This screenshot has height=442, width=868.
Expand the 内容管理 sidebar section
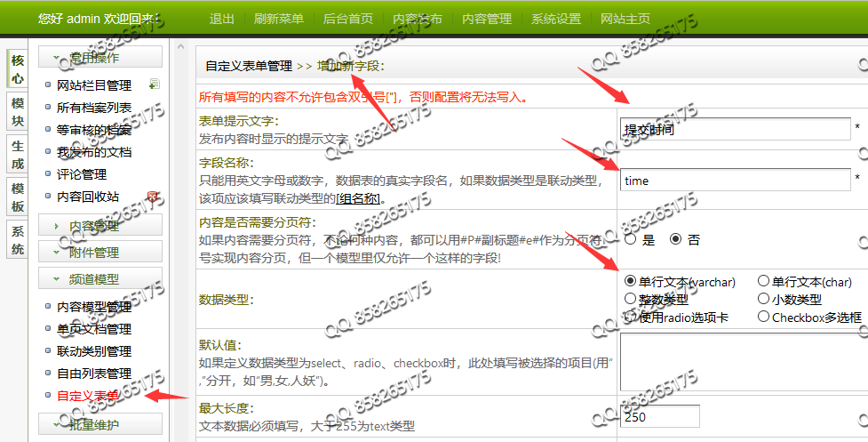[x=100, y=225]
